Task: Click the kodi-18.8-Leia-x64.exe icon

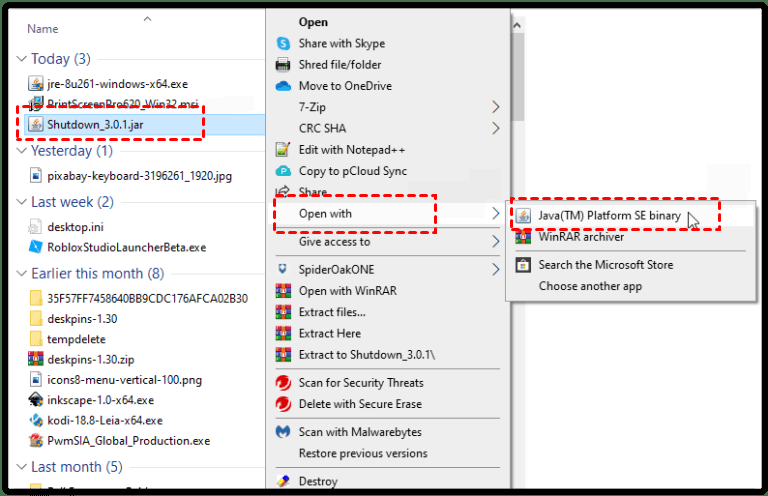Action: [36, 420]
